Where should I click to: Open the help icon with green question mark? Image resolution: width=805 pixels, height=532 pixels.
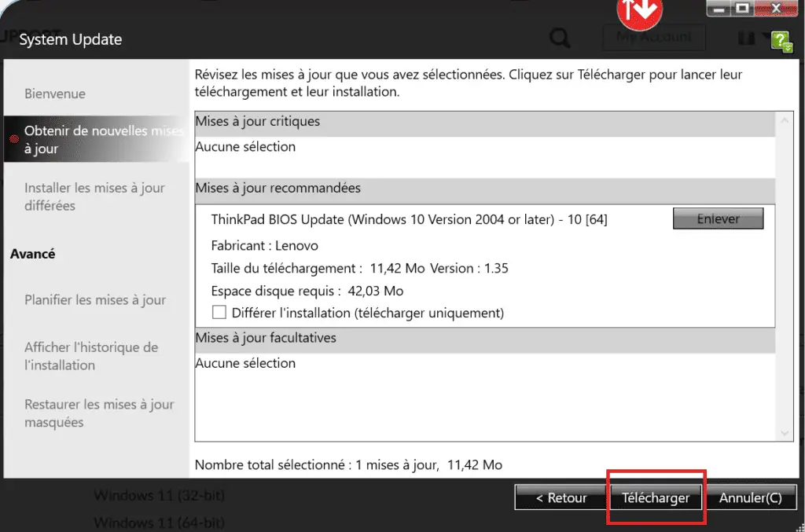(781, 42)
